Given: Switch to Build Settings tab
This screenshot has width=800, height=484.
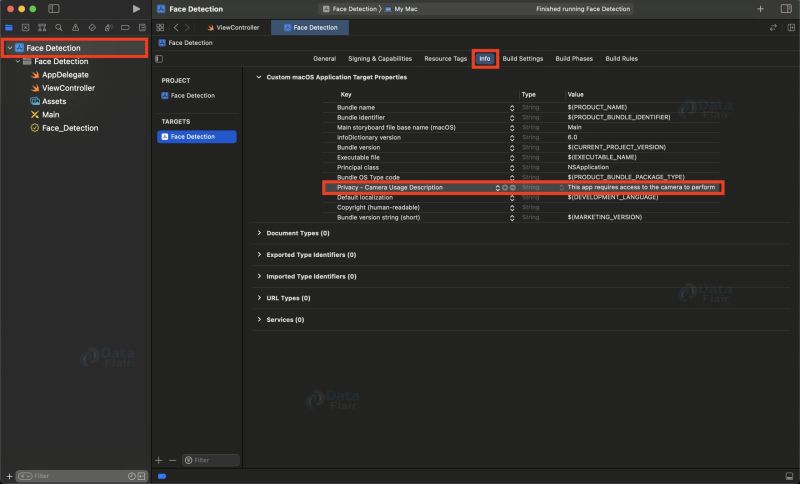Looking at the screenshot, I should click(x=522, y=59).
